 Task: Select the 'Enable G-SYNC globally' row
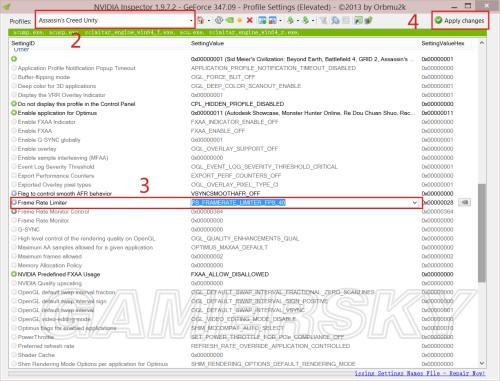pyautogui.click(x=243, y=140)
